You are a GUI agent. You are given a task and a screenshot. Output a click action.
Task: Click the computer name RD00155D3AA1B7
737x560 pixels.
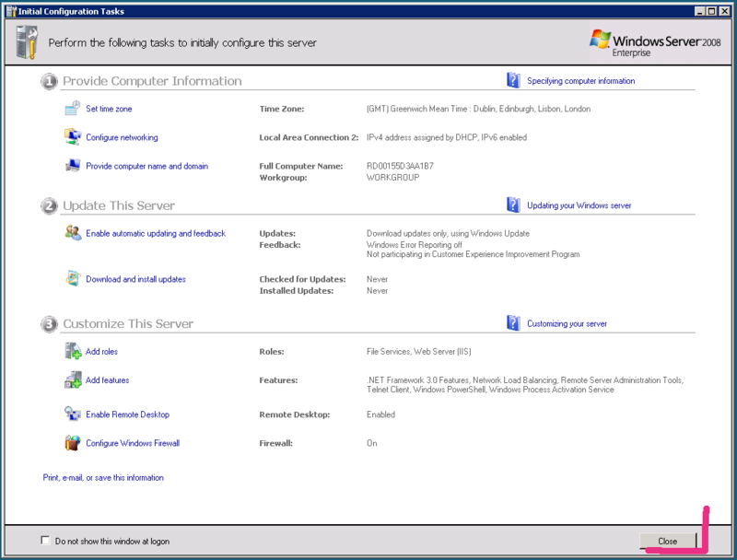(x=400, y=166)
